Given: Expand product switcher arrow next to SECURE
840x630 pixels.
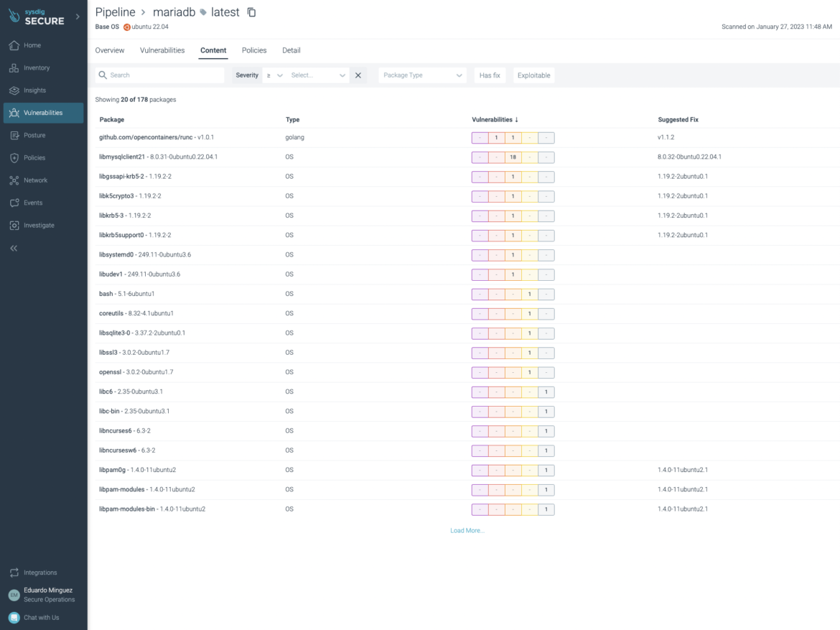Looking at the screenshot, I should click(x=78, y=17).
